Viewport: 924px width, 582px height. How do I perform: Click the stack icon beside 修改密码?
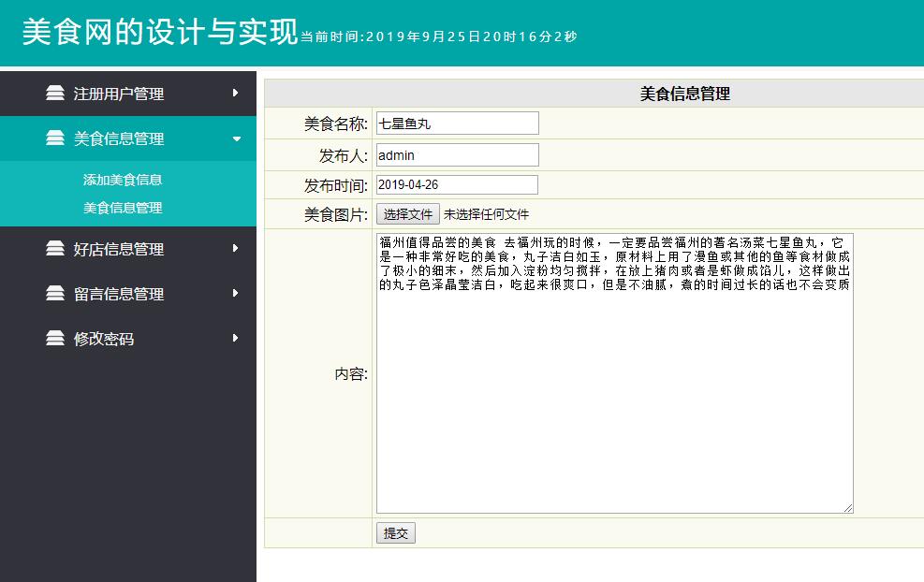[x=55, y=338]
